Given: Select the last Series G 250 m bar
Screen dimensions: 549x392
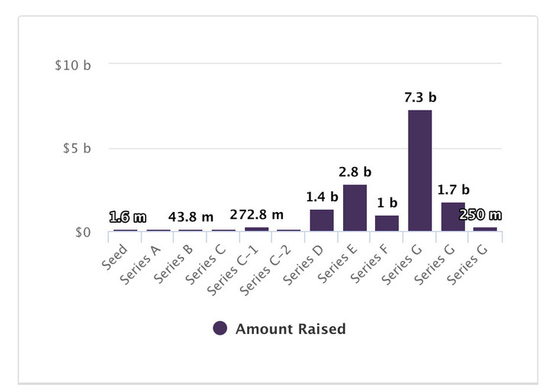Looking at the screenshot, I should (485, 229).
